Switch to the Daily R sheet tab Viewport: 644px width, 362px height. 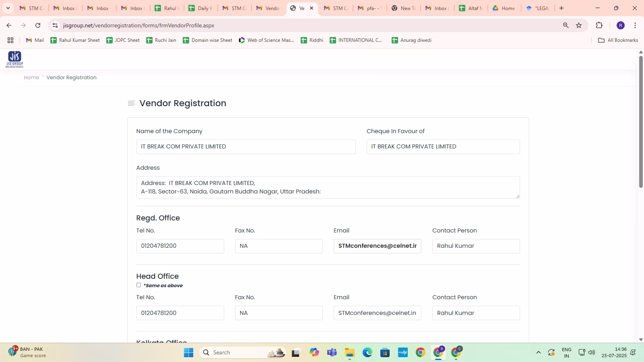pyautogui.click(x=200, y=8)
